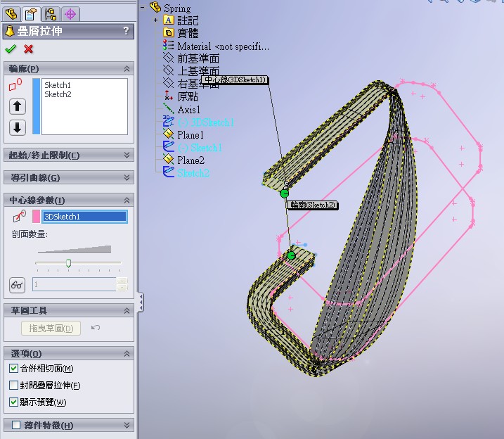This screenshot has width=504, height=439.
Task: Click the blue profile list color bar
Action: click(37, 106)
